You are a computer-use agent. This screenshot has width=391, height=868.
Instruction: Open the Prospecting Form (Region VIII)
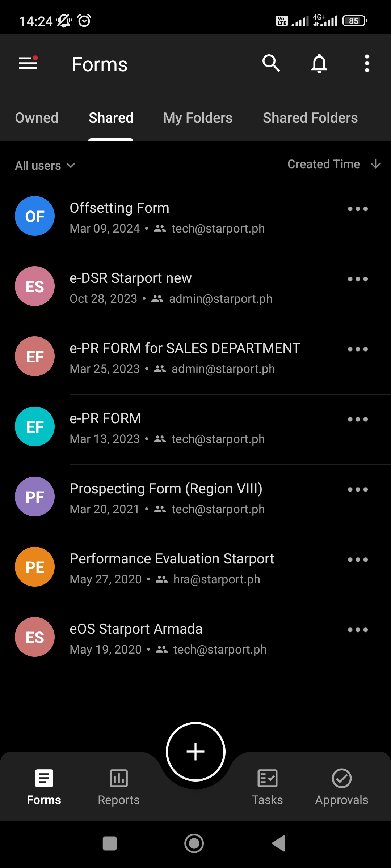coord(167,498)
